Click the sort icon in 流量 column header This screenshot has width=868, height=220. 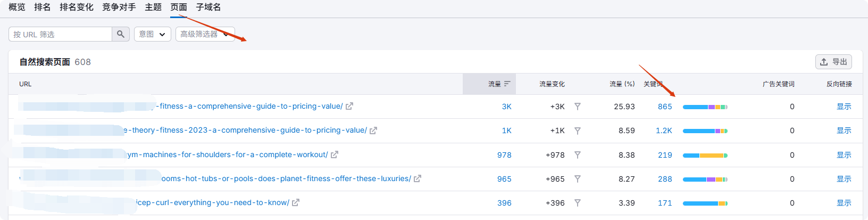coord(507,84)
